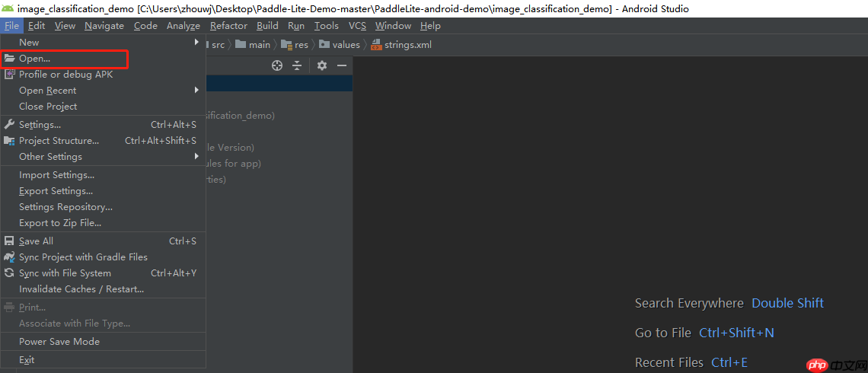Open the Analyze menu
The height and width of the screenshot is (373, 868).
pos(183,25)
